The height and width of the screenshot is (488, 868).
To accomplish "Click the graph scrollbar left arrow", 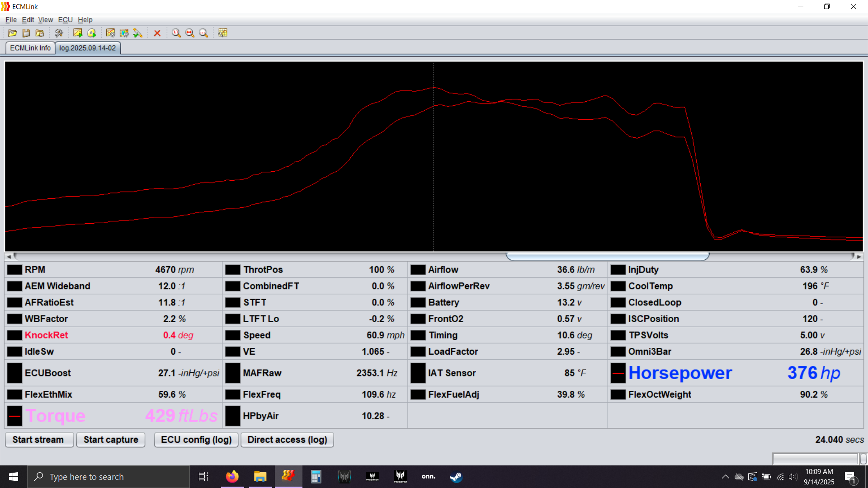I will click(9, 257).
